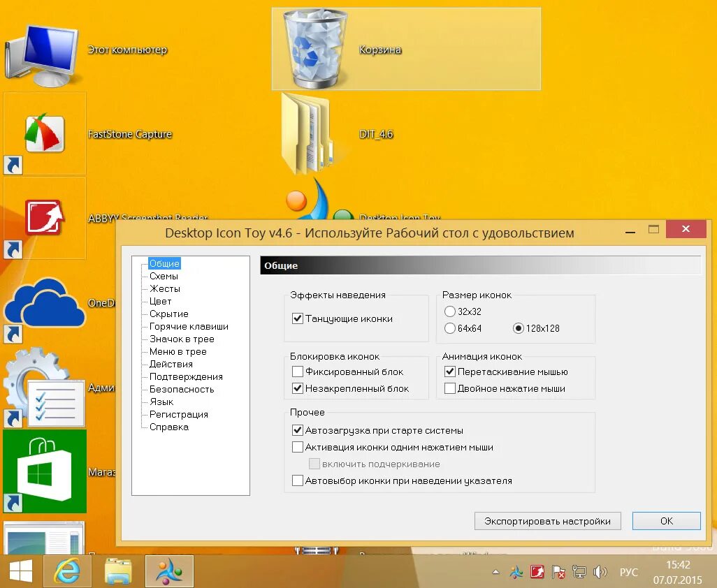Click Desktop Icon Toy tray icon
Screen dimensions: 717x588
click(x=516, y=571)
